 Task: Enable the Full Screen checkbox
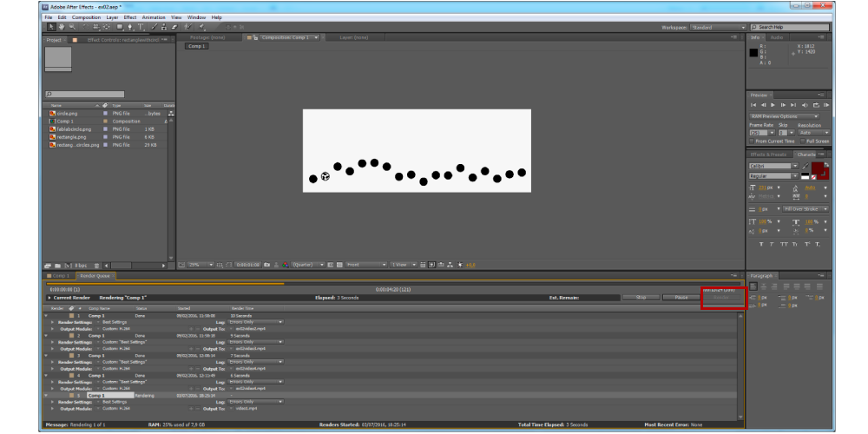[803, 141]
